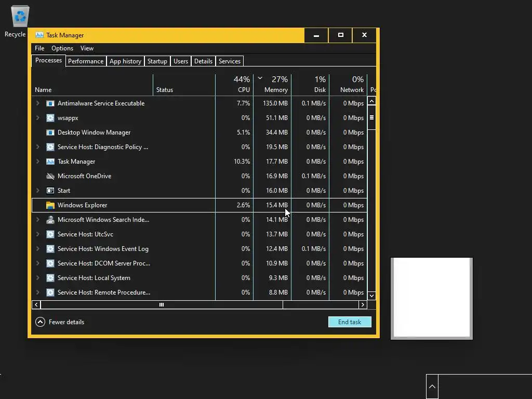The image size is (532, 399).
Task: Click the 10.3% CPU value of Task Manager
Action: point(242,162)
